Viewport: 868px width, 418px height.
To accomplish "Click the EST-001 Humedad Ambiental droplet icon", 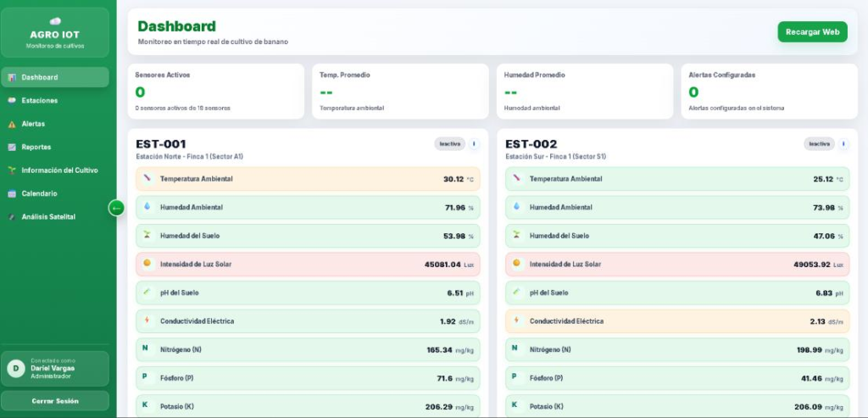I will tap(147, 206).
